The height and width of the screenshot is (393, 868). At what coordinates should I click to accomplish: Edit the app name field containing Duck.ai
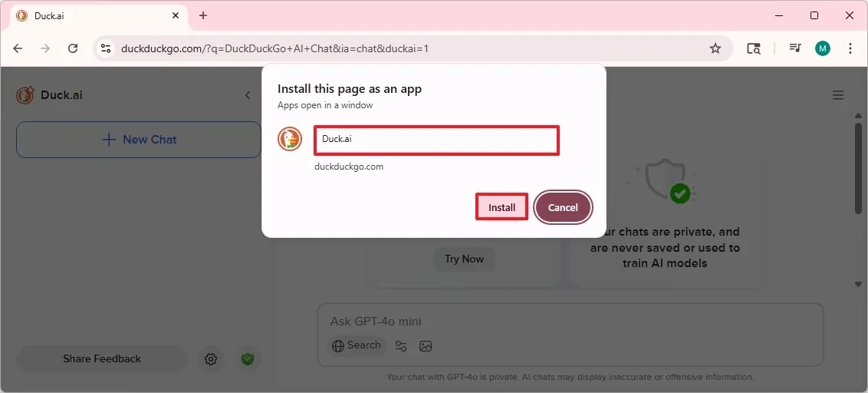pyautogui.click(x=436, y=140)
